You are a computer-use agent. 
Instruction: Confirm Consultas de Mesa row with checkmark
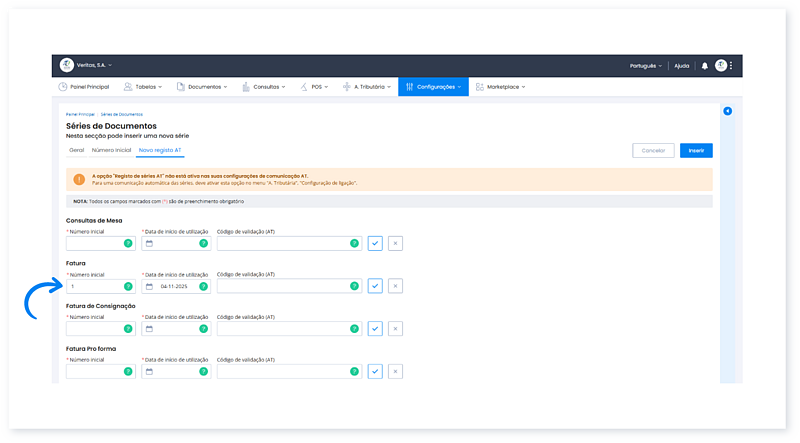click(x=375, y=243)
